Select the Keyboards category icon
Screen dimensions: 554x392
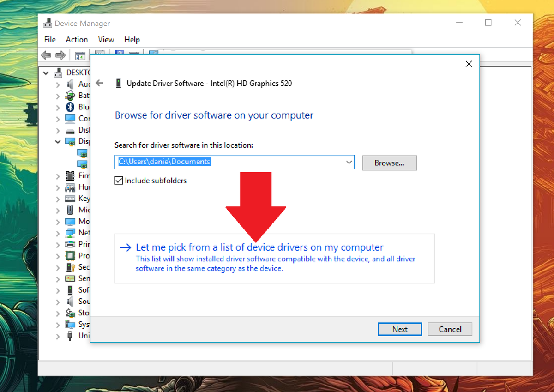[70, 198]
